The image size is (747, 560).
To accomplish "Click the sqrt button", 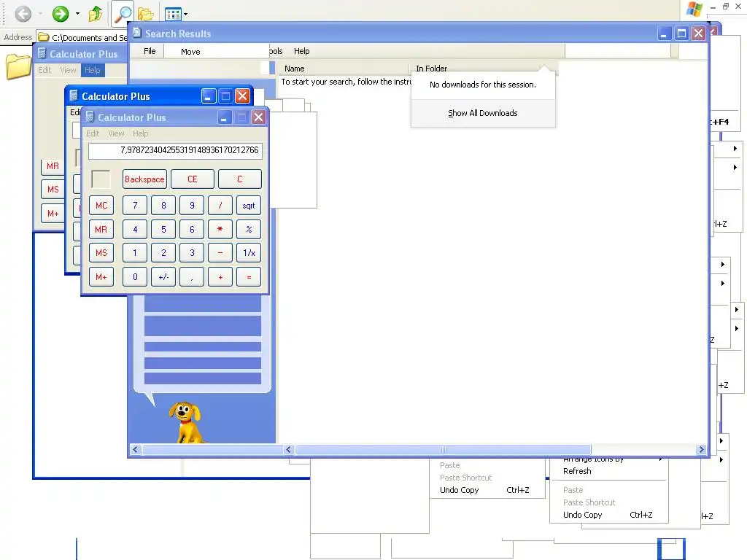I will [249, 205].
